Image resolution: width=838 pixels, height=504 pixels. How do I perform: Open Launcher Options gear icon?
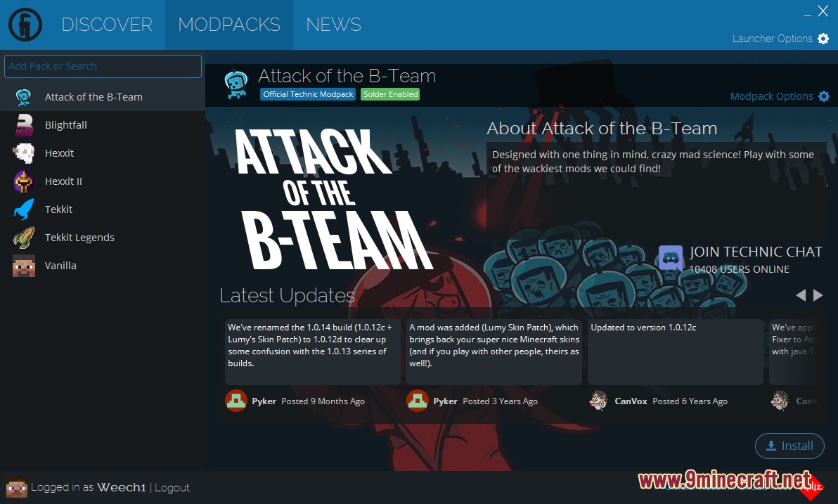click(x=823, y=39)
